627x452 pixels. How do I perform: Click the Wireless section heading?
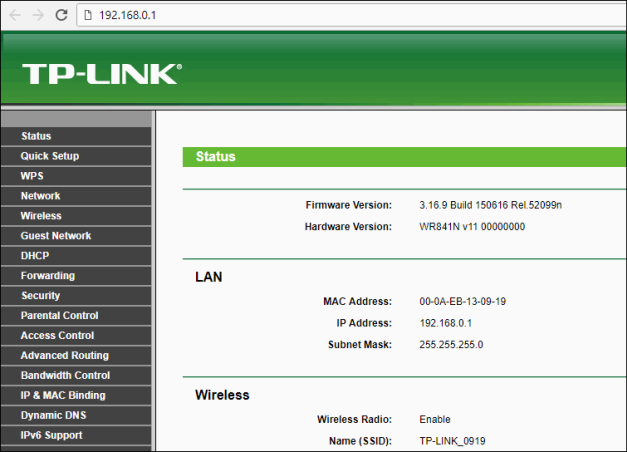point(222,395)
